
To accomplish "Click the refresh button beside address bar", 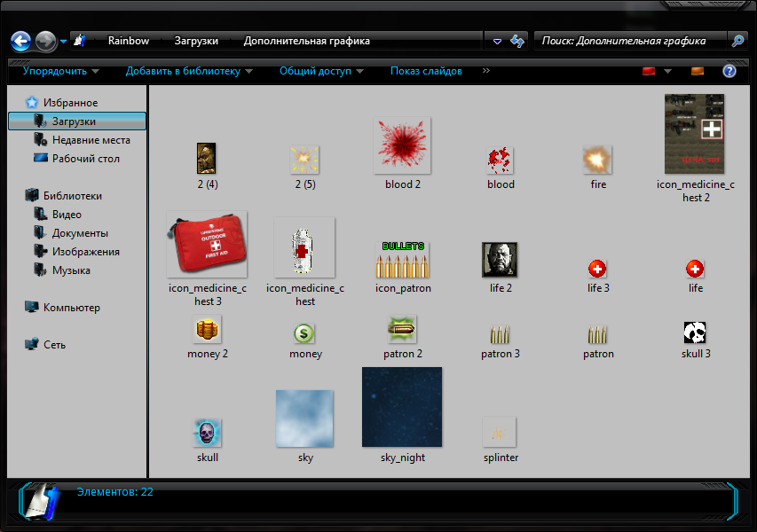I will pyautogui.click(x=518, y=41).
